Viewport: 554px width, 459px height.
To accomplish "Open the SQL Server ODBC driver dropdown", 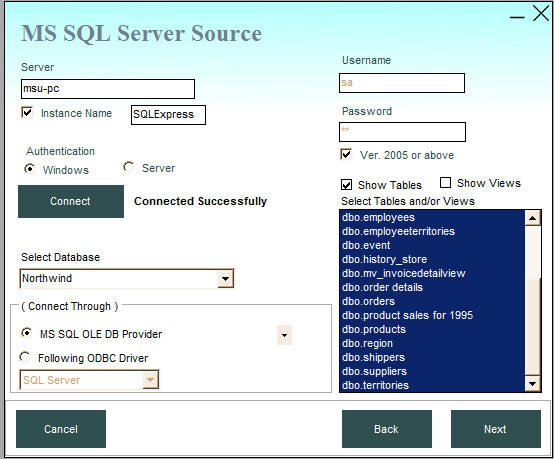I will click(x=150, y=380).
